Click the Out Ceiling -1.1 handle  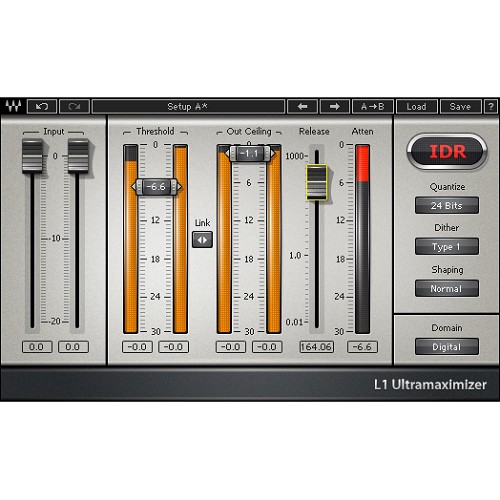[249, 153]
